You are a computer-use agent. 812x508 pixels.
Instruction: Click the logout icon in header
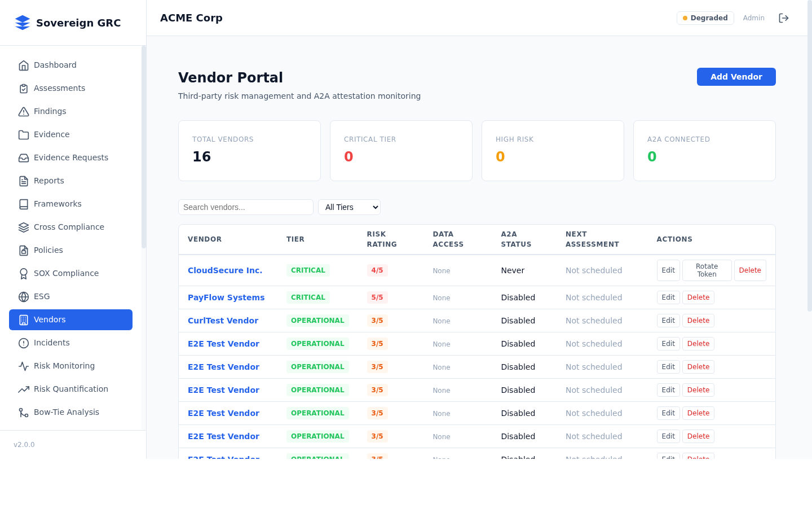pos(783,18)
